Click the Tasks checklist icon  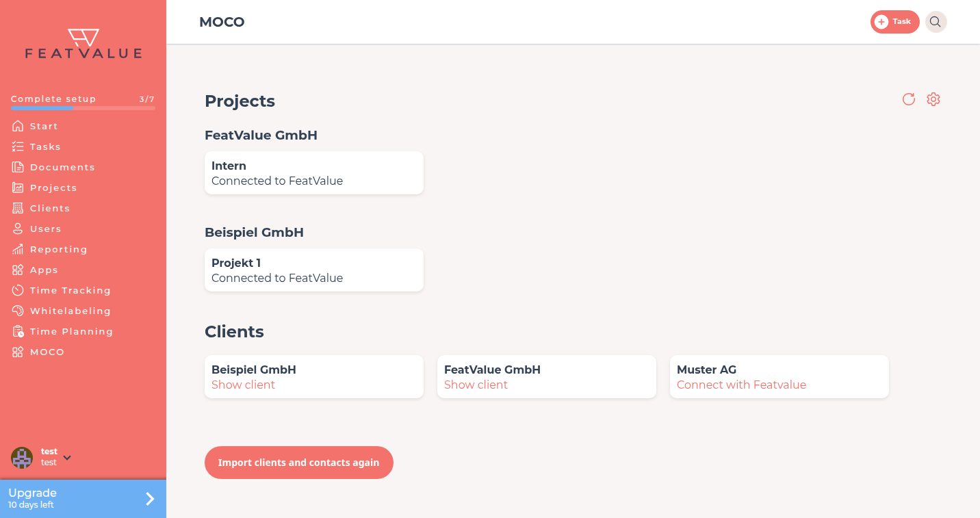[x=18, y=146]
